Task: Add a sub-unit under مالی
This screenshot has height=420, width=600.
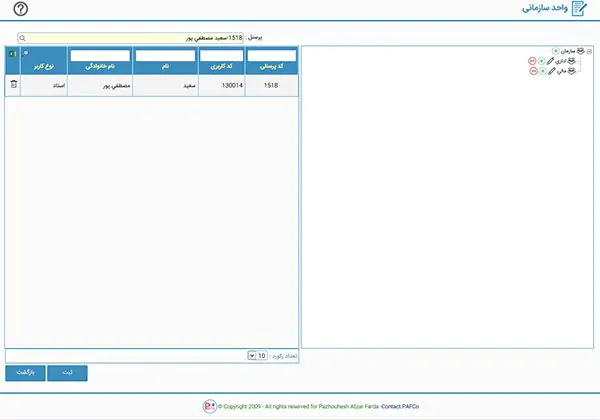Action: click(x=543, y=71)
